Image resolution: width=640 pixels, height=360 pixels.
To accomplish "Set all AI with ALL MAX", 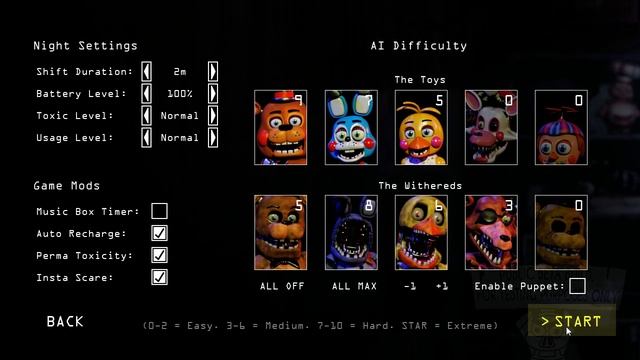I will [x=354, y=287].
